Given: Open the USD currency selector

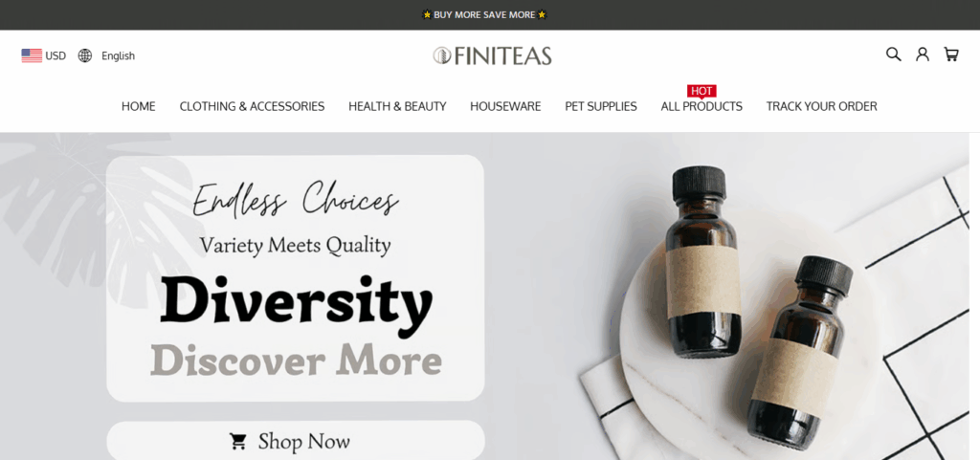Looking at the screenshot, I should [44, 55].
